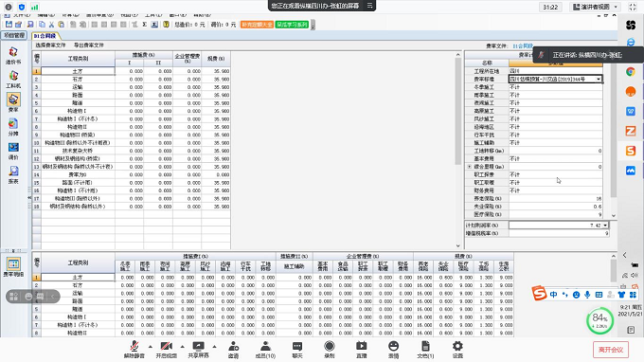Open the 视图 menu

pos(129,15)
